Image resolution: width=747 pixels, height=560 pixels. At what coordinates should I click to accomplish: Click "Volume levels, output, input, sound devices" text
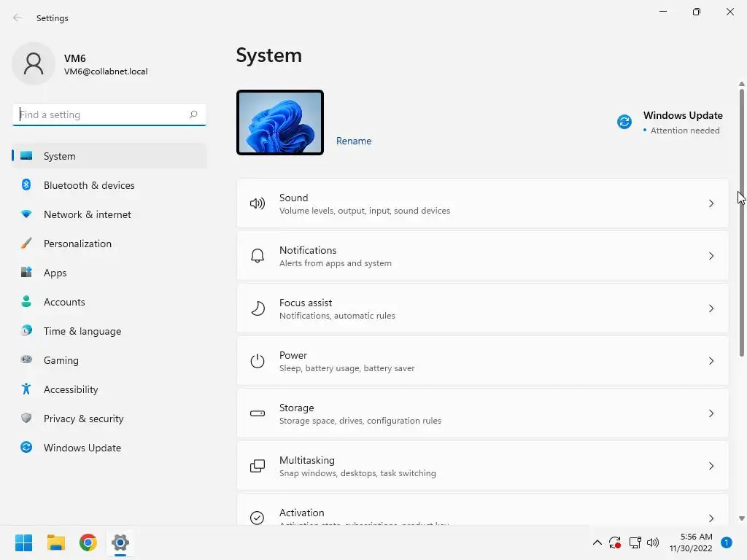click(365, 211)
